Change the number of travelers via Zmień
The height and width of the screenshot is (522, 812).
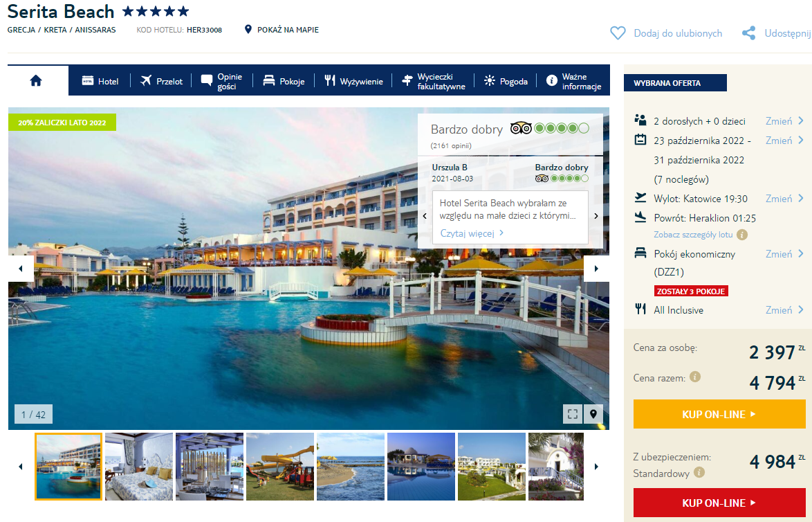(784, 121)
